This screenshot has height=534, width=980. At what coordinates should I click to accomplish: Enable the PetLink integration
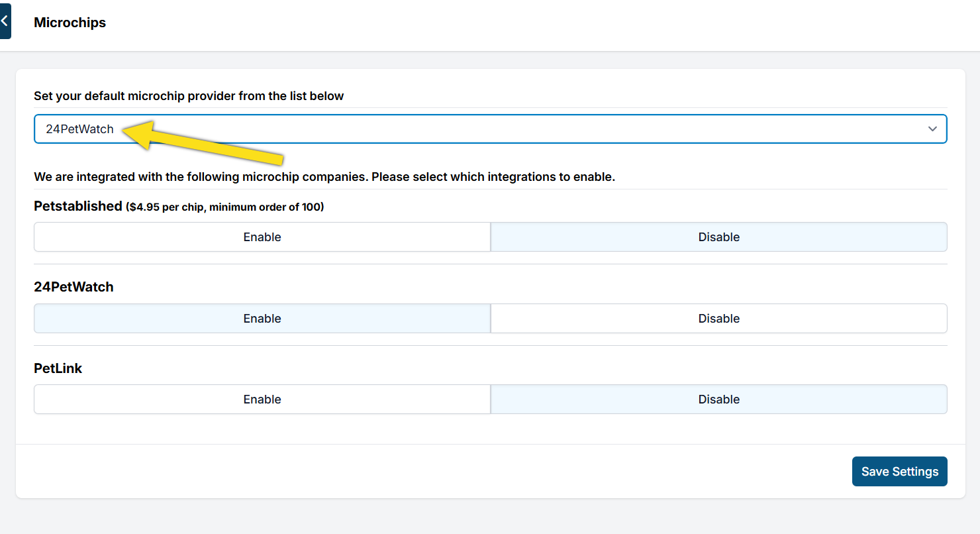tap(262, 400)
